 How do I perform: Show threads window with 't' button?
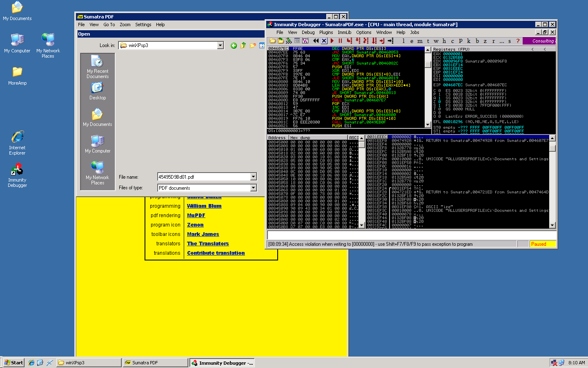[x=428, y=41]
